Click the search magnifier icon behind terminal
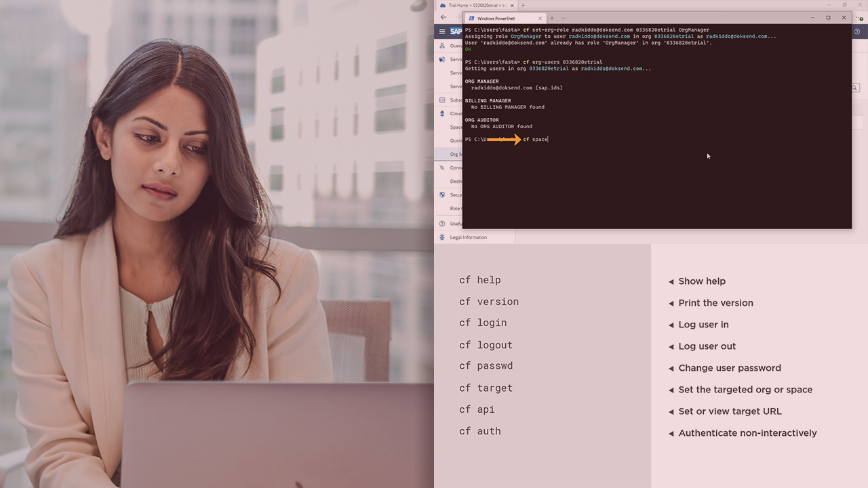 coord(855,87)
